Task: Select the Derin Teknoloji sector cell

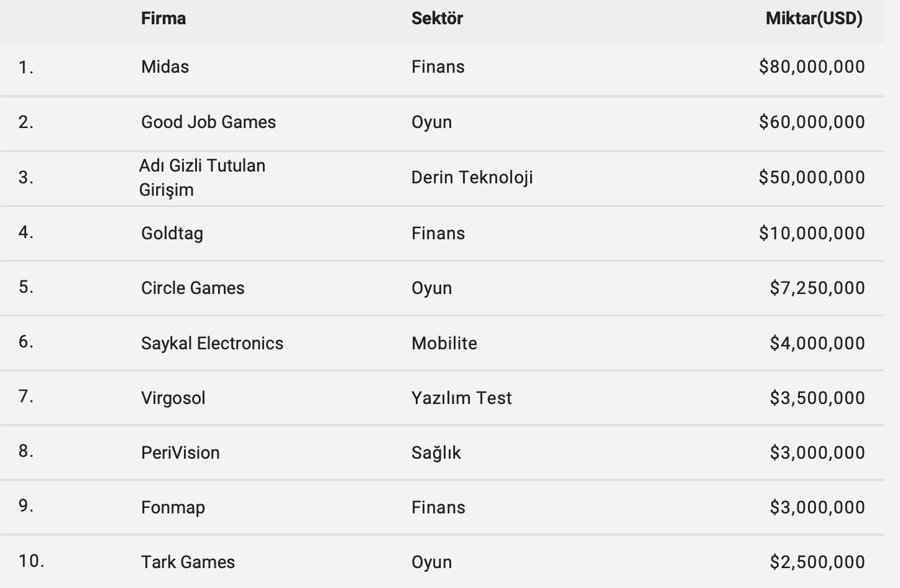Action: [x=472, y=178]
